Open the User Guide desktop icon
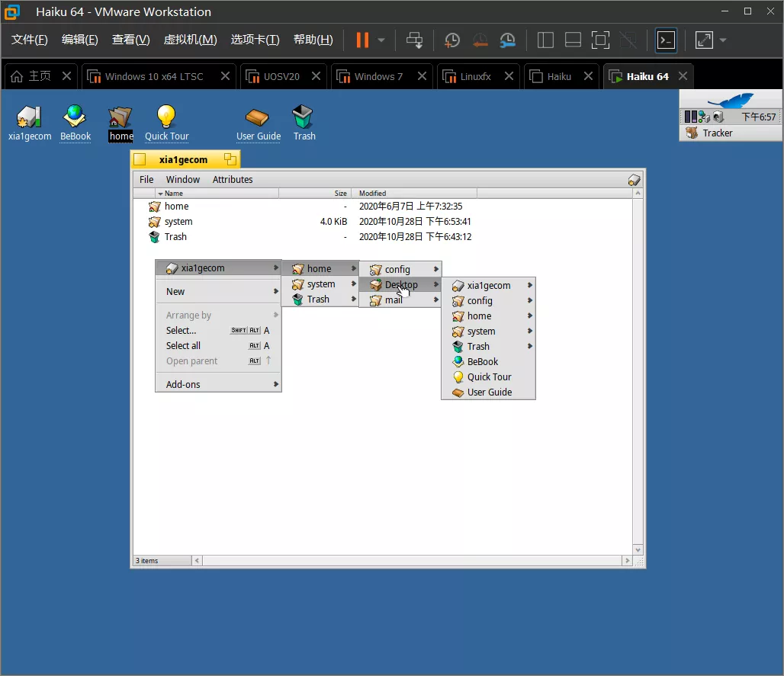 pos(257,117)
